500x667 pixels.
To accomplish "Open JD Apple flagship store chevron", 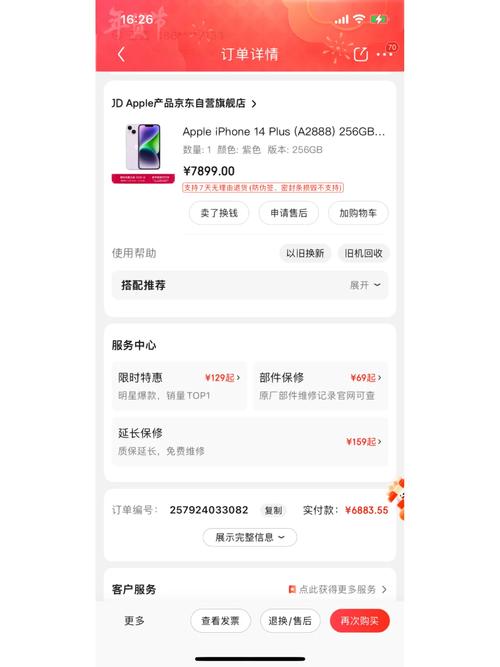I will pos(254,103).
